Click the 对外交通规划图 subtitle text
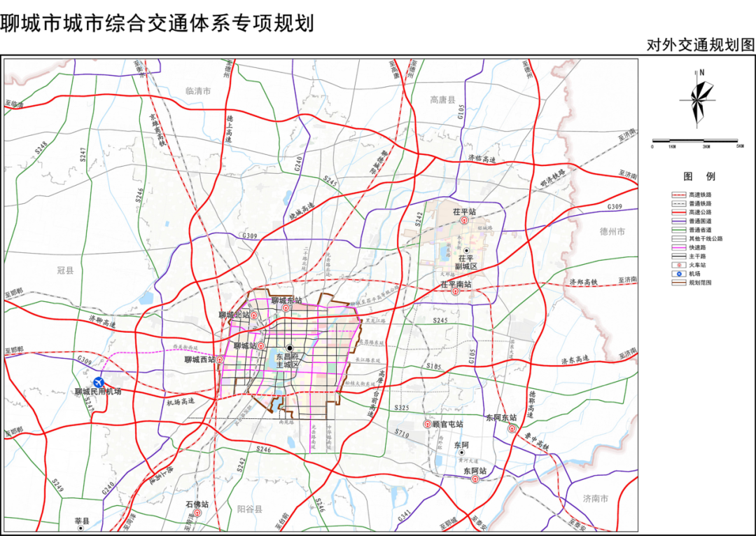This screenshot has height=536, width=756. click(x=701, y=45)
